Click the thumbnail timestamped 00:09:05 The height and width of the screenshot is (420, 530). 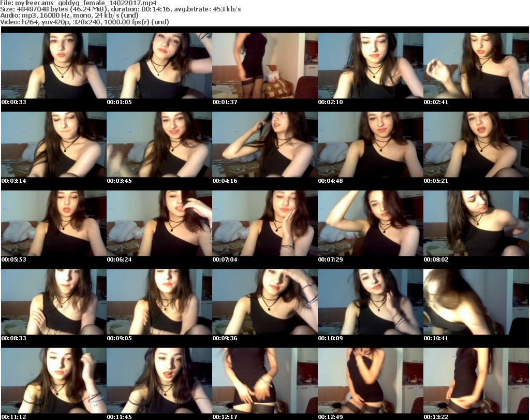click(x=159, y=302)
